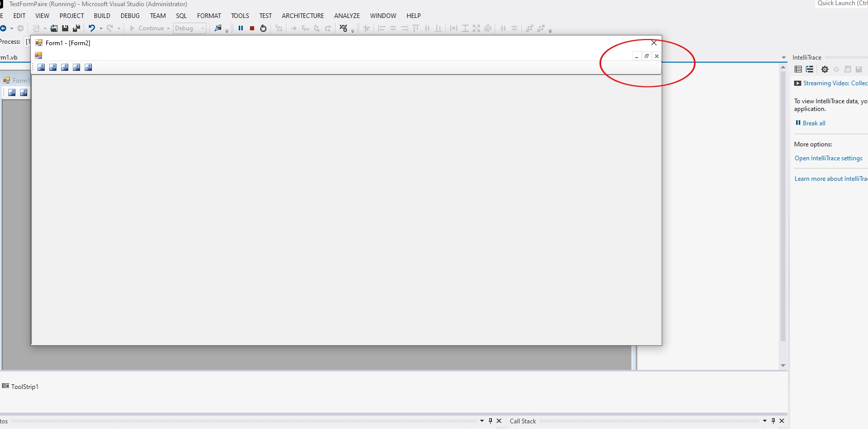Click the Save All icon in toolbar

click(x=76, y=28)
